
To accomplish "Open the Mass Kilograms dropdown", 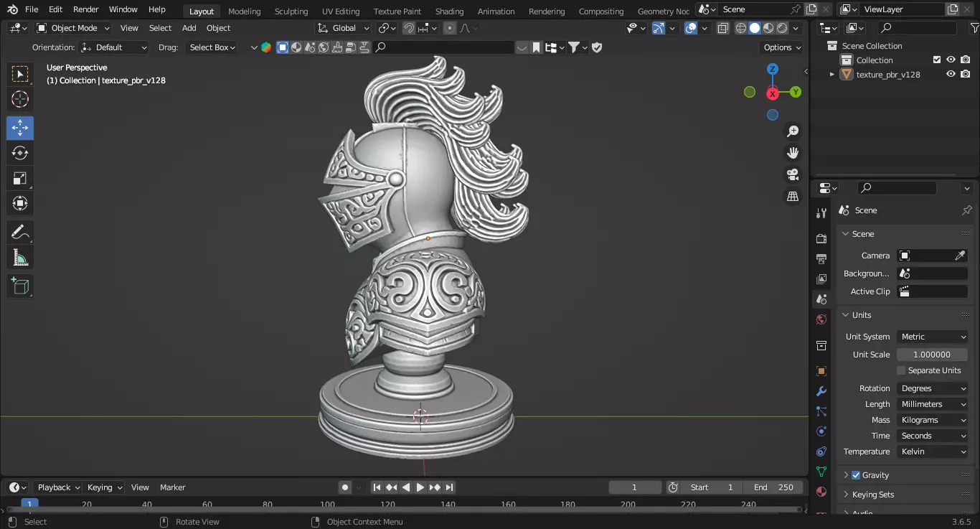I will coord(933,420).
